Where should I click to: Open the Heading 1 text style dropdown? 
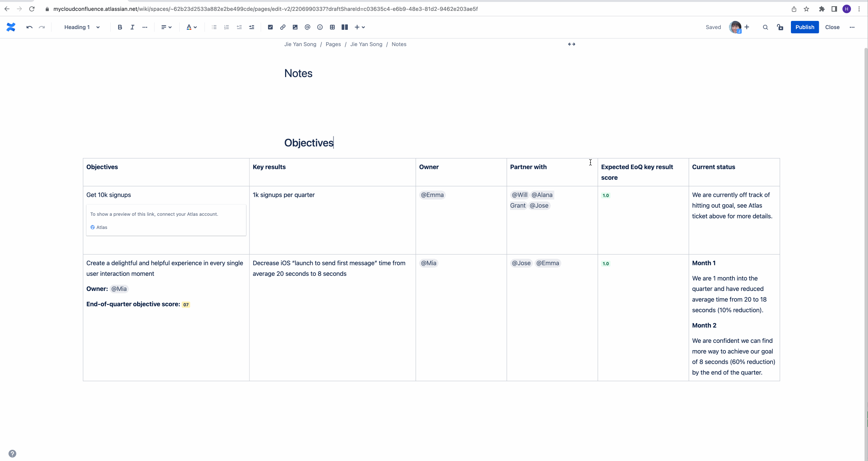pyautogui.click(x=82, y=27)
